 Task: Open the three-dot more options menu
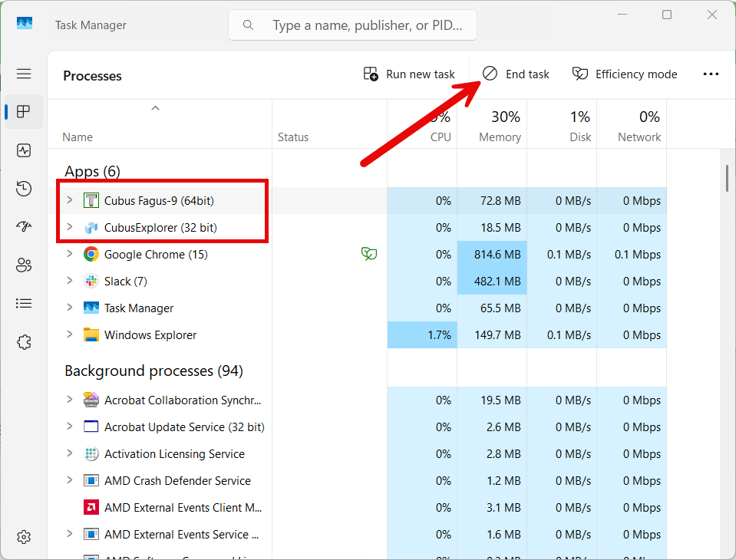[711, 74]
